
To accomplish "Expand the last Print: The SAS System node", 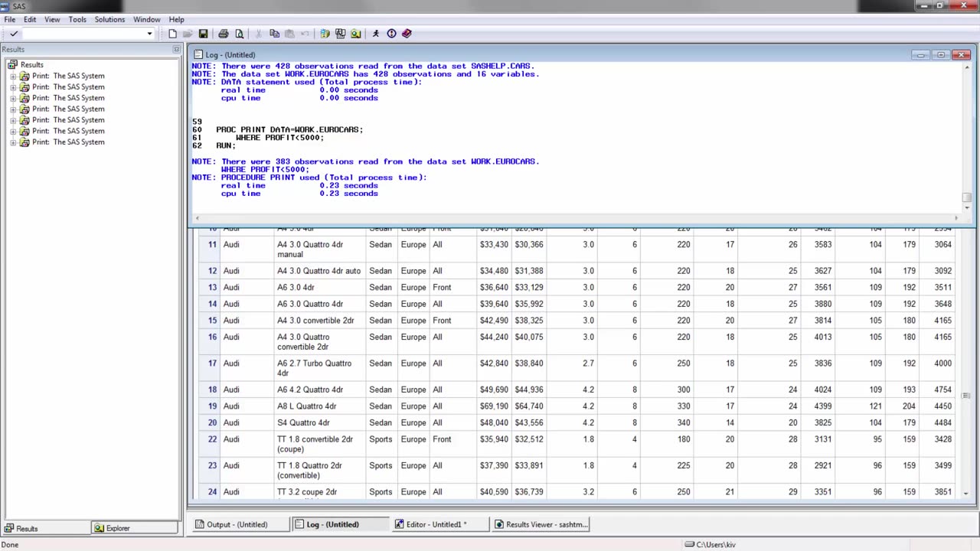I will coord(13,142).
